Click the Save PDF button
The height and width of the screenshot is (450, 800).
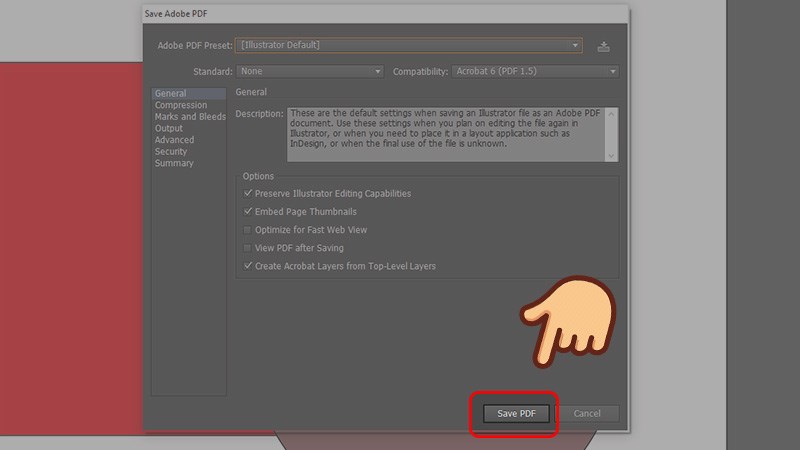click(x=516, y=414)
